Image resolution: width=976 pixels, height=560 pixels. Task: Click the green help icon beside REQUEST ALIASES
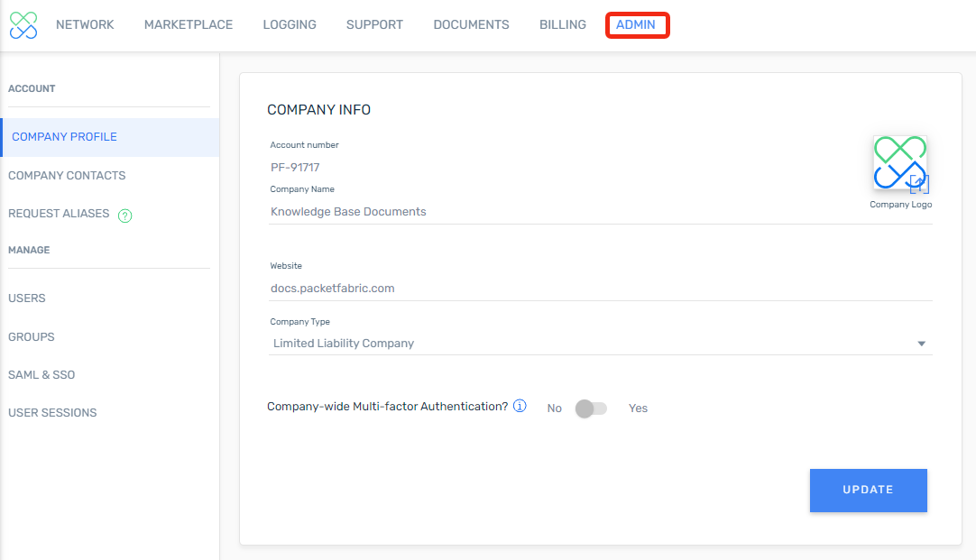pos(125,215)
